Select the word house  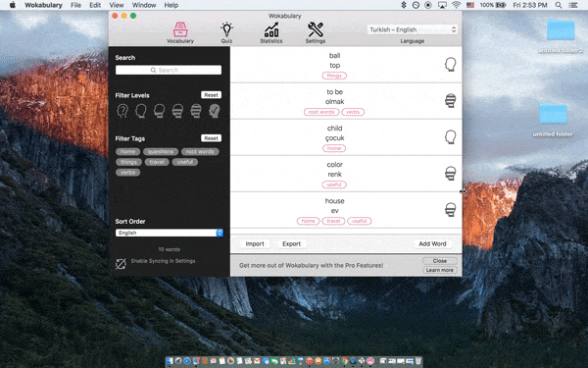pyautogui.click(x=334, y=201)
